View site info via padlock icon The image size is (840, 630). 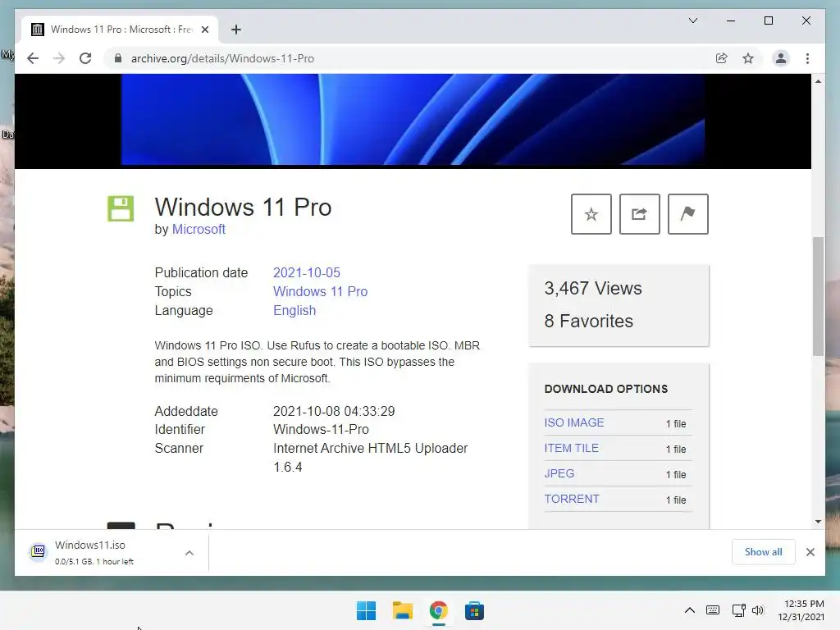(x=118, y=58)
